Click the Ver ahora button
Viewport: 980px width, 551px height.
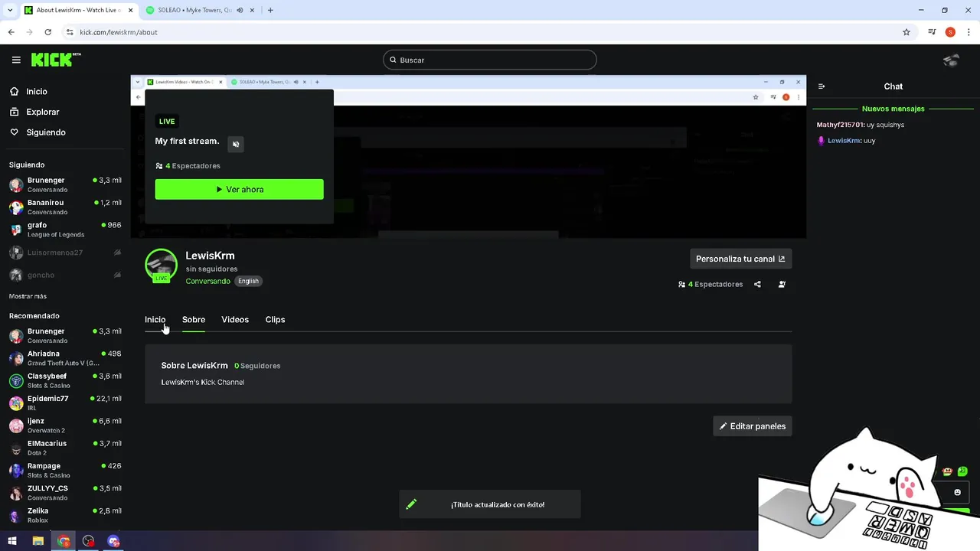(x=239, y=189)
